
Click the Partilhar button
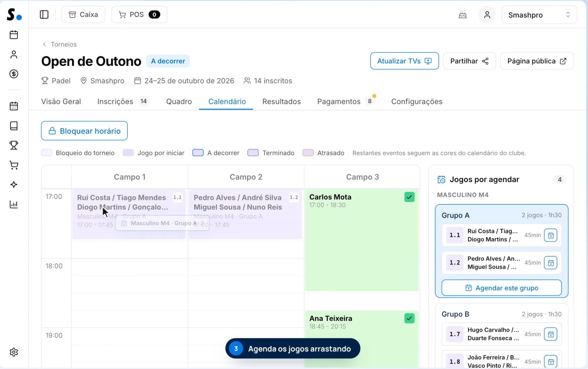point(469,61)
